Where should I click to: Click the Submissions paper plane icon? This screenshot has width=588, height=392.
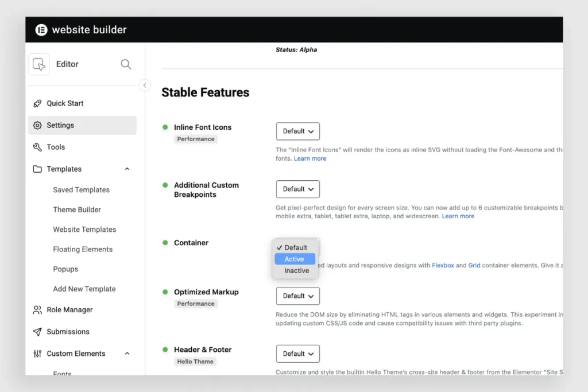pos(37,332)
